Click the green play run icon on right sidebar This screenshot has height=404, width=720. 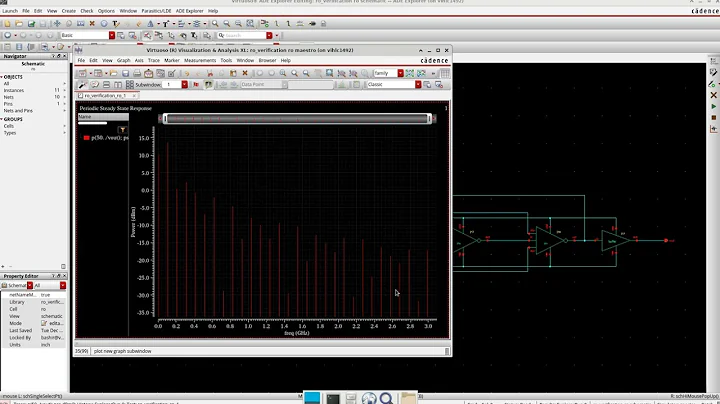point(714,107)
